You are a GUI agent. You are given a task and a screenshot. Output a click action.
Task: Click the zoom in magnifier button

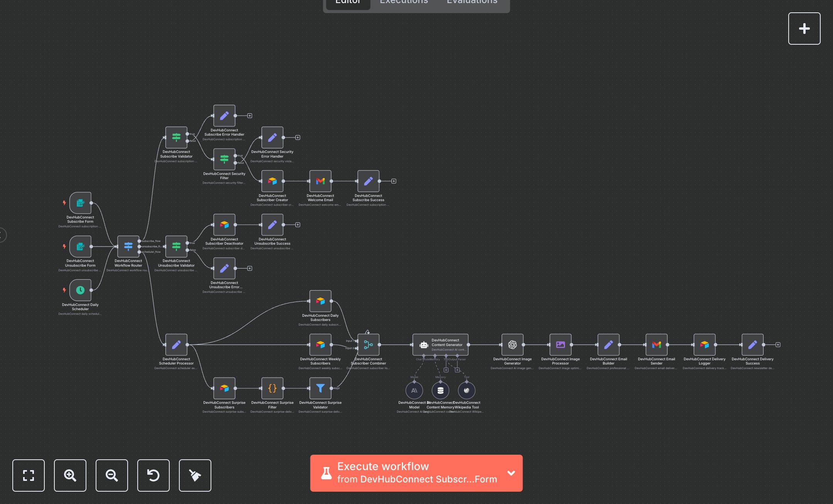(70, 475)
